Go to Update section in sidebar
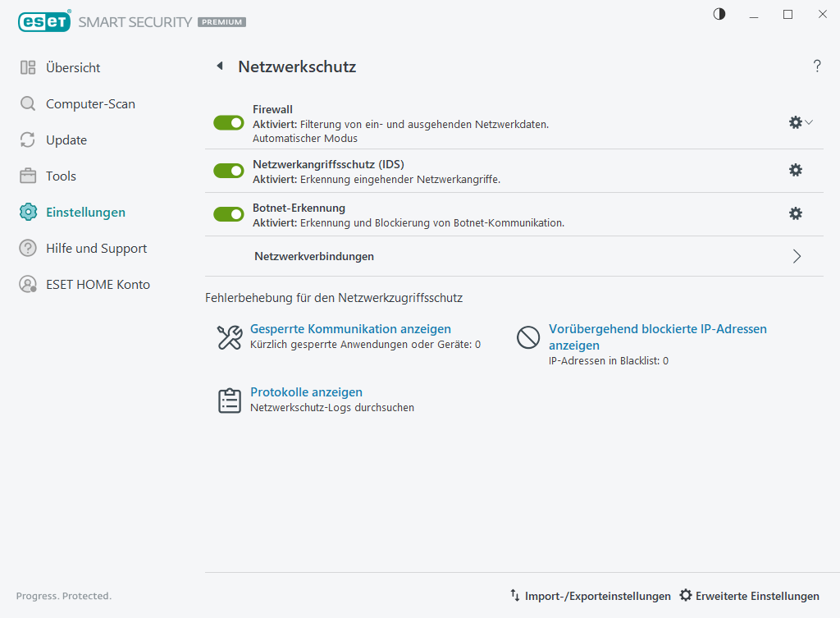The image size is (840, 618). 66,140
